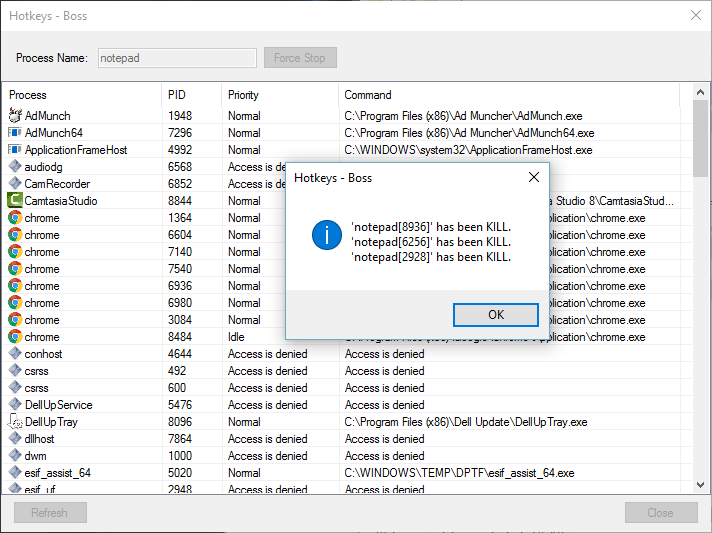Click csrss icon for PID 492

tap(15, 370)
